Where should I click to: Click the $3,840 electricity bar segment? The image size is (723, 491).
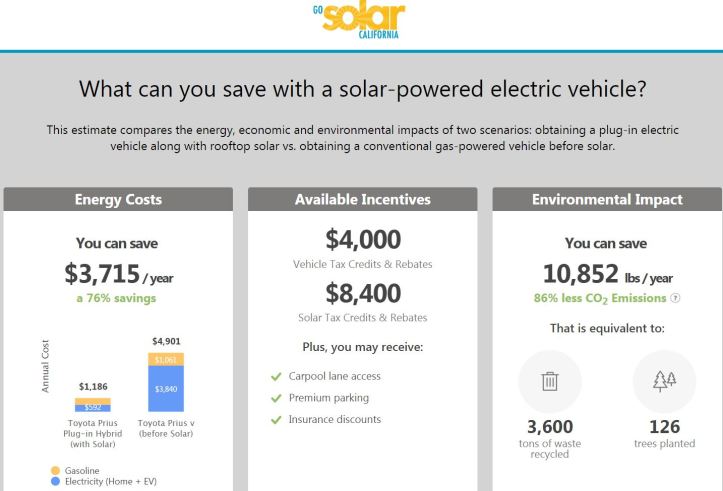[166, 389]
